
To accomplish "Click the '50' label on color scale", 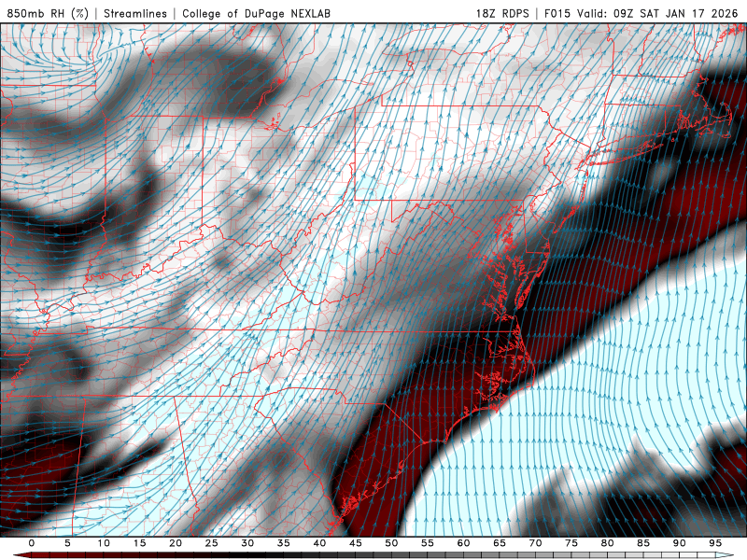I will [x=391, y=543].
